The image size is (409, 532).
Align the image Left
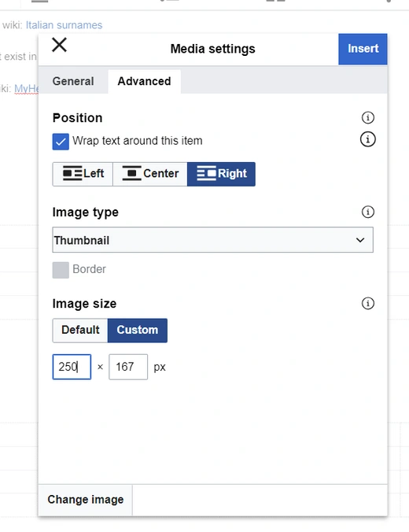(x=83, y=174)
